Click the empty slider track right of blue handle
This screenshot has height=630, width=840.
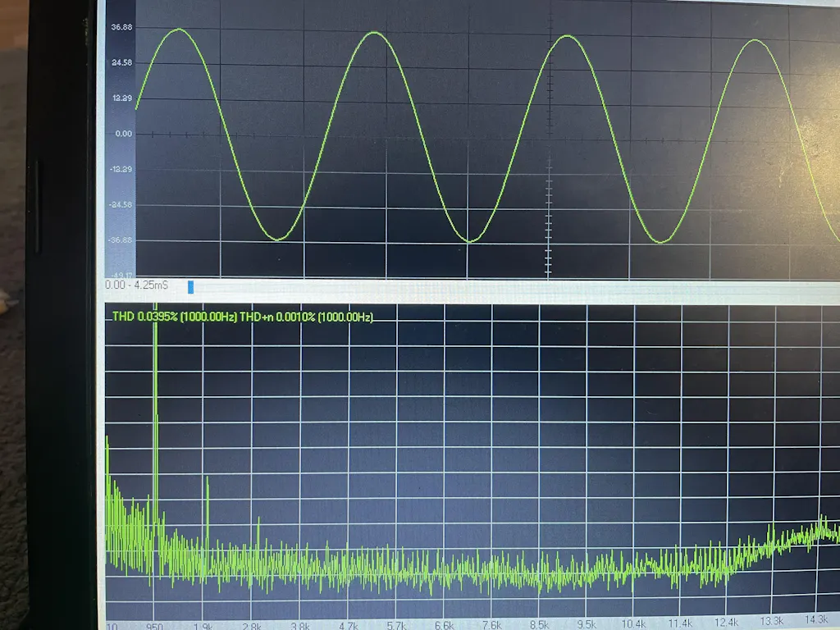coord(509,287)
